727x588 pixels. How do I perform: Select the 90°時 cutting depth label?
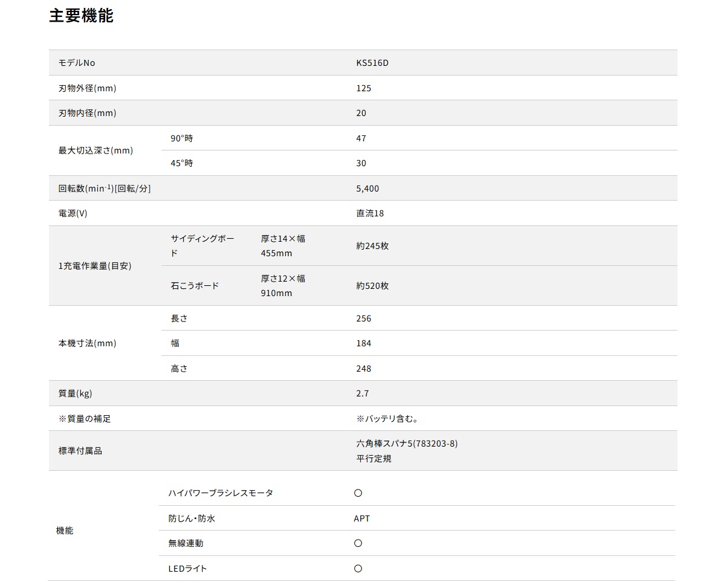[182, 138]
